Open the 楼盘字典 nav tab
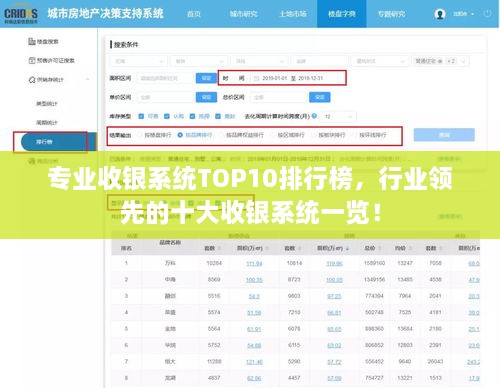This screenshot has width=500, height=390. [x=342, y=14]
